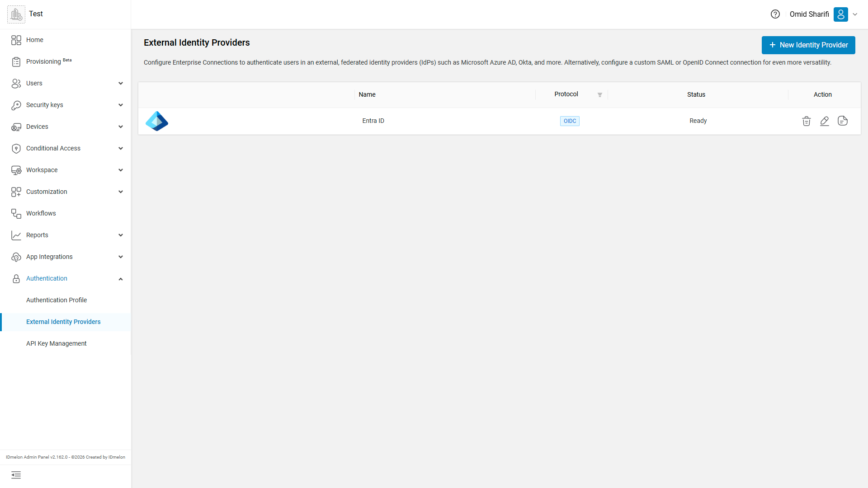Open Entra ID details document icon
868x488 pixels.
click(x=843, y=121)
